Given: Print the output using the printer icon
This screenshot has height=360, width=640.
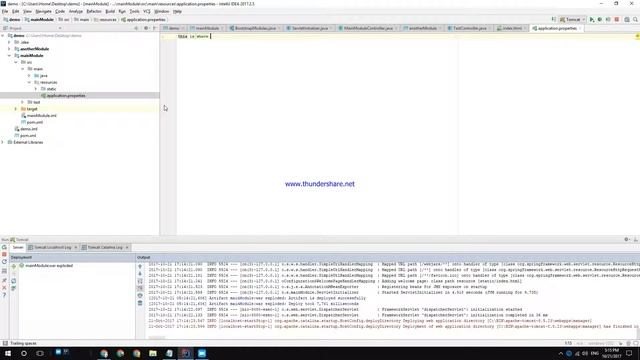Looking at the screenshot, I should point(140,296).
